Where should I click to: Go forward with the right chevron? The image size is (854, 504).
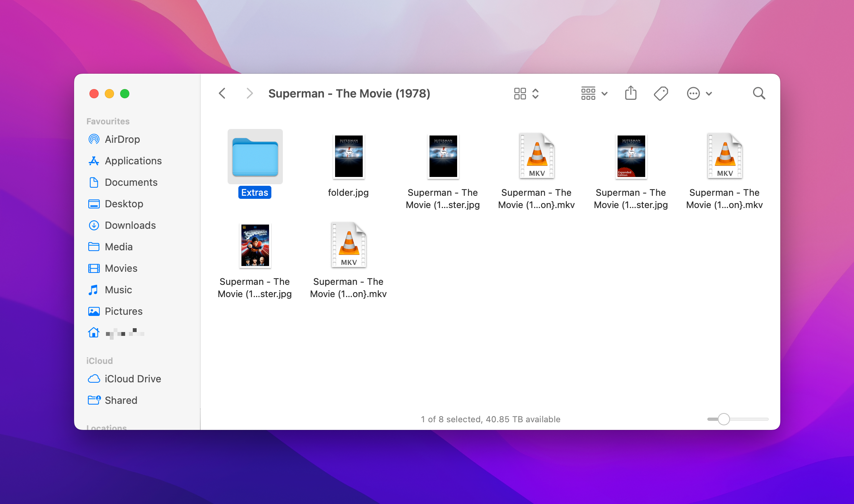point(249,93)
